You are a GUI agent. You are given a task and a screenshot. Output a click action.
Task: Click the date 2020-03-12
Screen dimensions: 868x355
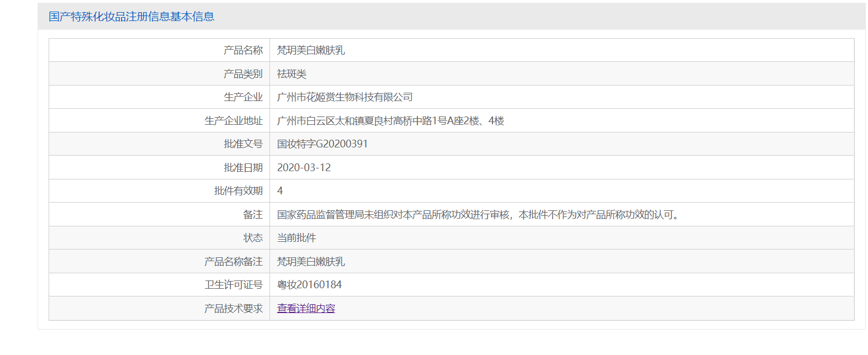(x=304, y=168)
